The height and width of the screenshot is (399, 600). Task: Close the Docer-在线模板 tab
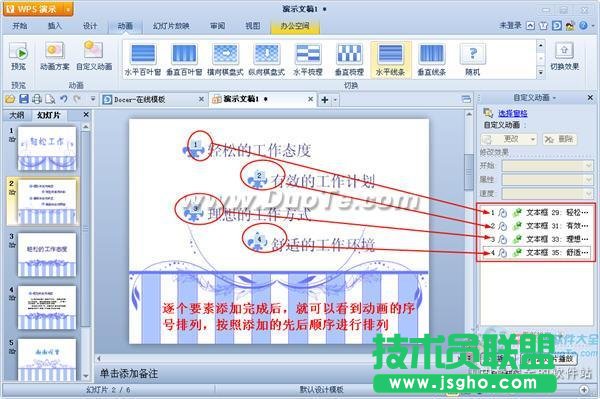tap(201, 99)
